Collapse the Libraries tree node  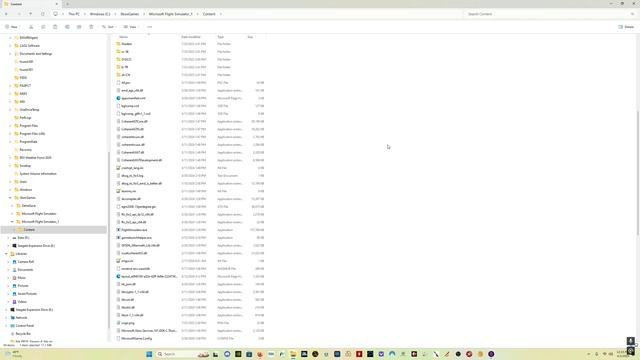pyautogui.click(x=6, y=254)
